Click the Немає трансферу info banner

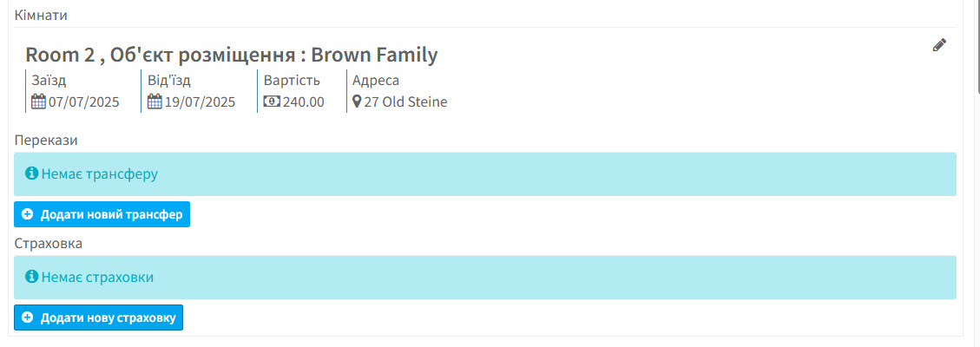[x=485, y=174]
